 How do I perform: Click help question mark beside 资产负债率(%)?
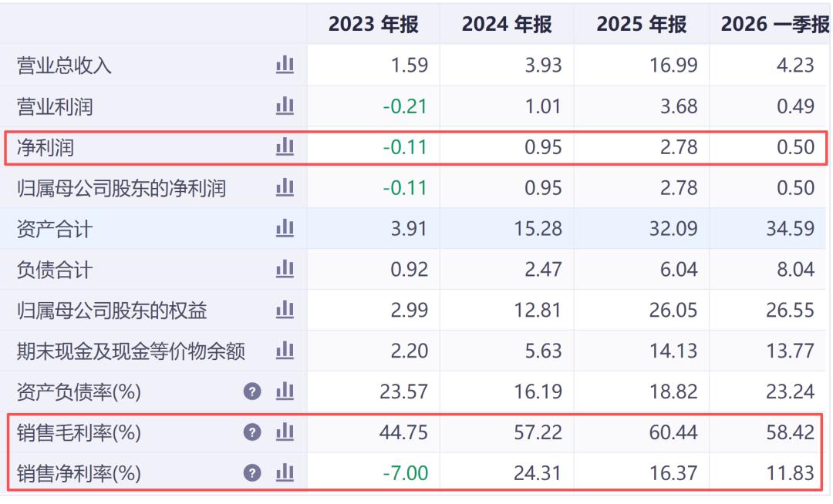pos(252,391)
